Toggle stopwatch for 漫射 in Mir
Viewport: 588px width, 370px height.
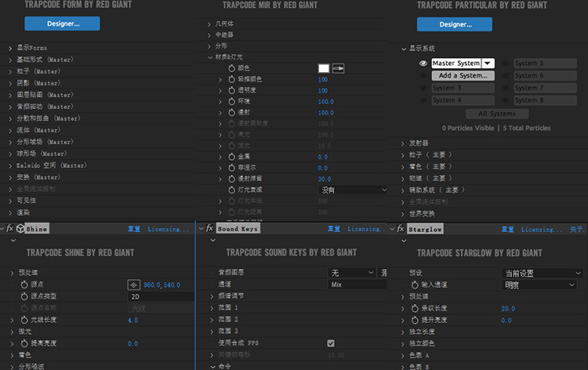pos(232,112)
